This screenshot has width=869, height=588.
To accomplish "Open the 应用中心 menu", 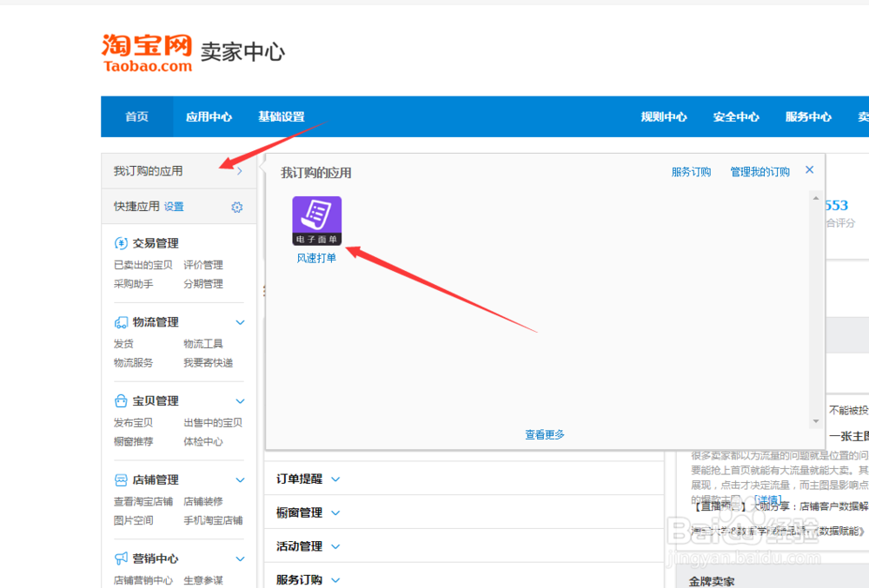I will [209, 117].
